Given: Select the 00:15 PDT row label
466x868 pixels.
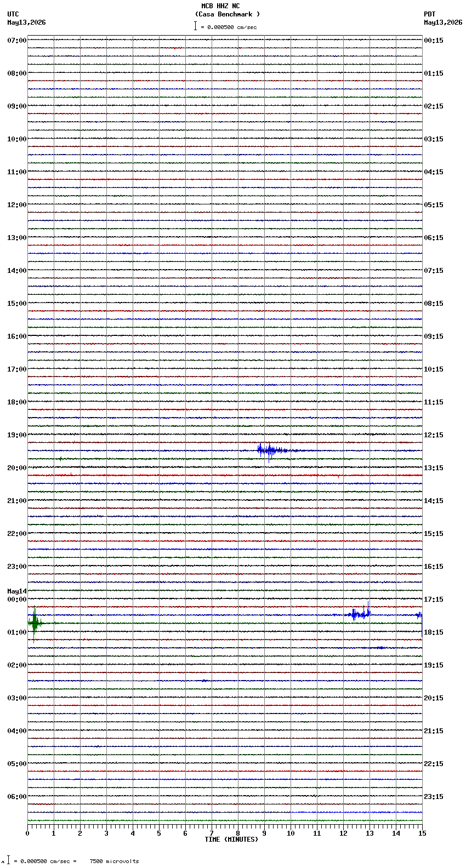Looking at the screenshot, I should coord(434,41).
